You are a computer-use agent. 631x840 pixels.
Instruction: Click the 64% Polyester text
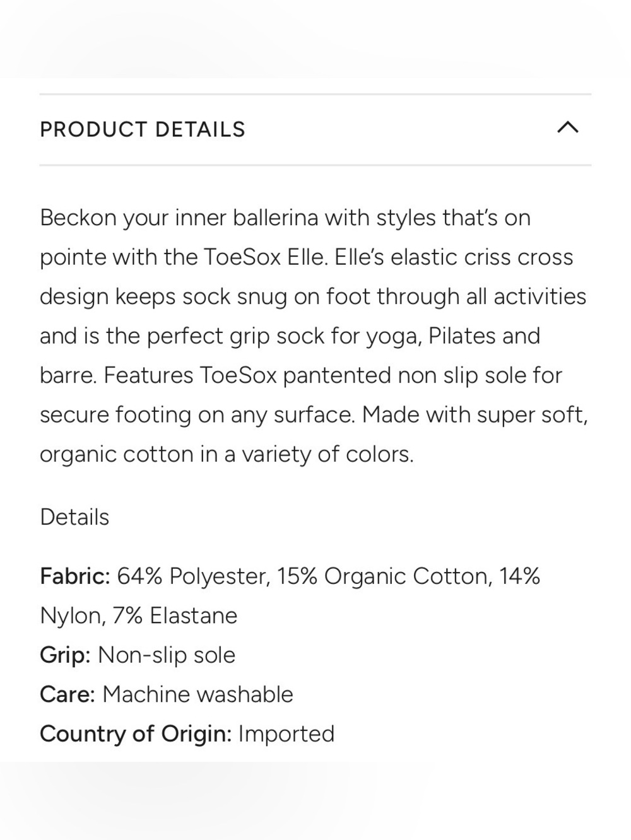pyautogui.click(x=194, y=576)
